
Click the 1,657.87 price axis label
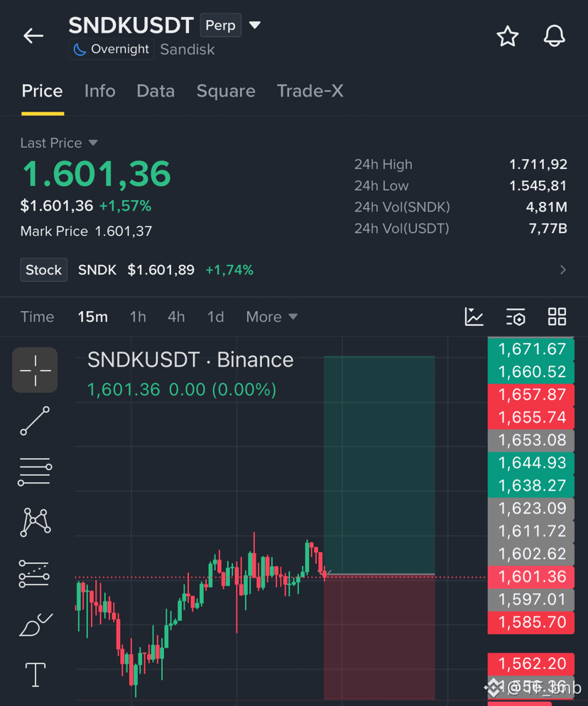pyautogui.click(x=531, y=395)
